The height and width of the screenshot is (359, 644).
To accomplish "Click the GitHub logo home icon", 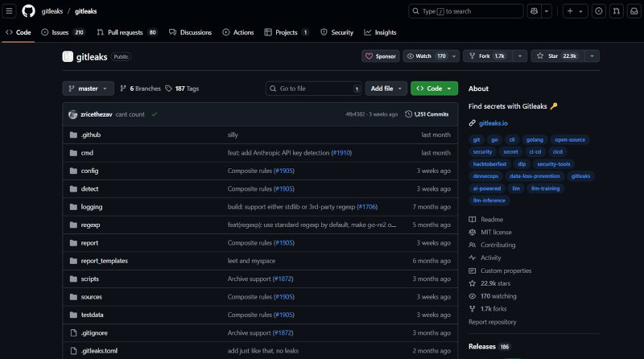I will (x=29, y=11).
